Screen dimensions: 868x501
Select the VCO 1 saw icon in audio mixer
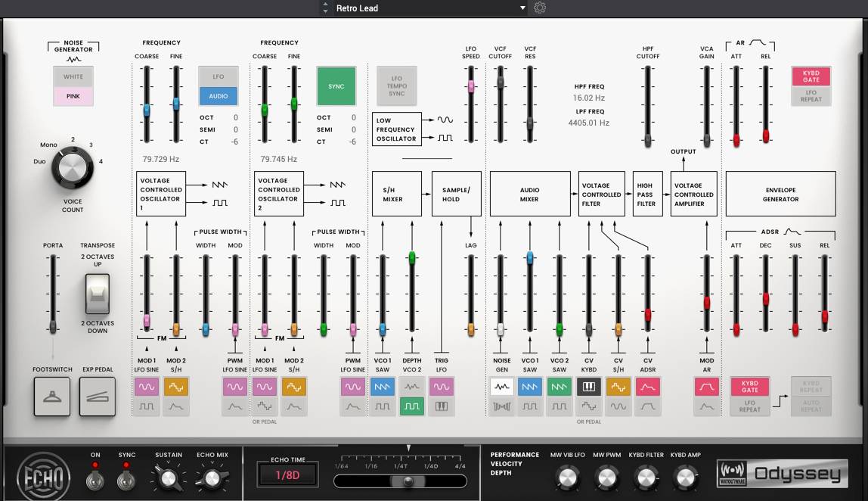click(529, 387)
